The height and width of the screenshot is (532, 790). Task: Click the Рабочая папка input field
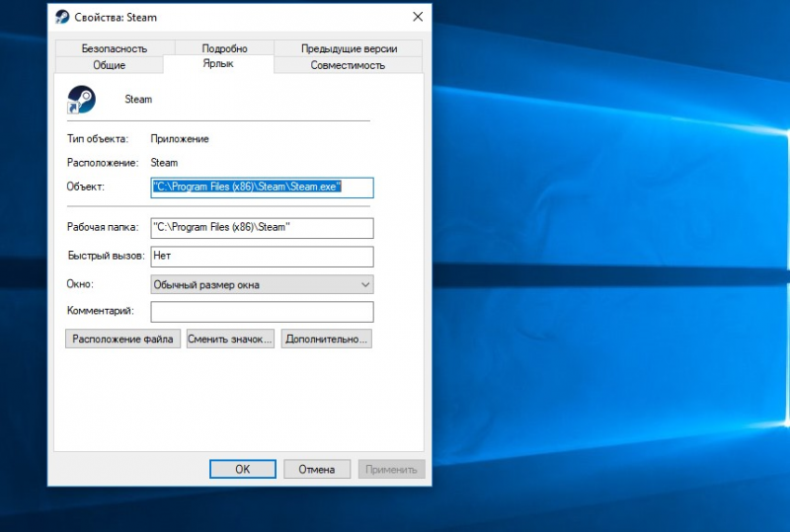(x=262, y=228)
